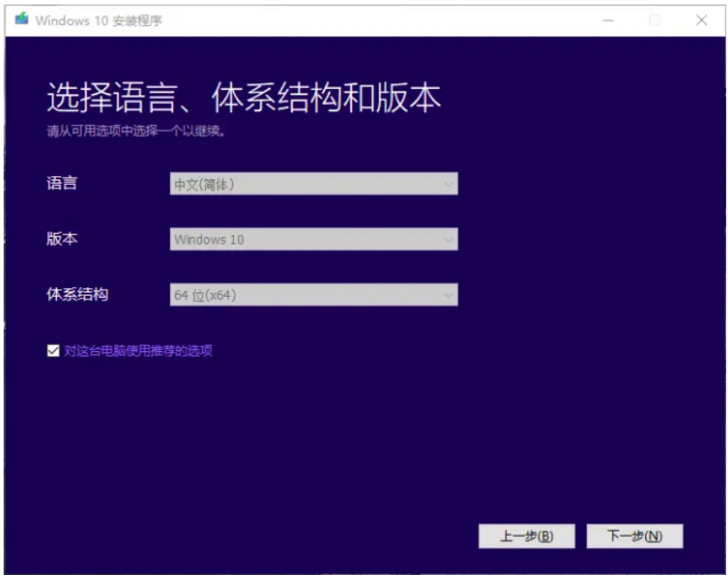Click the 选择语言、体系结构和版本 heading
This screenshot has width=728, height=575.
point(244,99)
